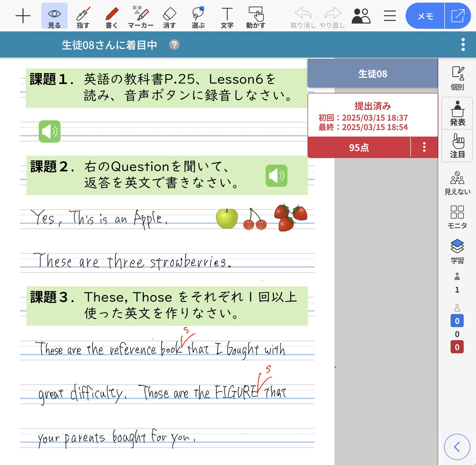Screen dimensions: 476x465
Task: Toggle the 注目 focus button
Action: (x=457, y=146)
